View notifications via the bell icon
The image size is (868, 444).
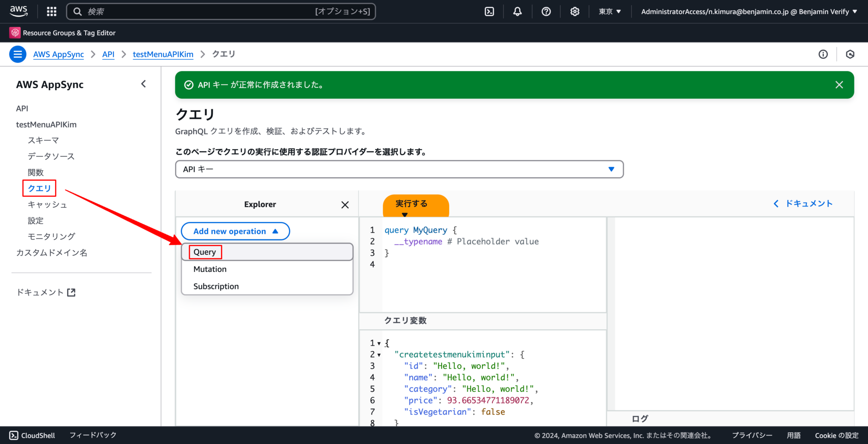(x=517, y=11)
